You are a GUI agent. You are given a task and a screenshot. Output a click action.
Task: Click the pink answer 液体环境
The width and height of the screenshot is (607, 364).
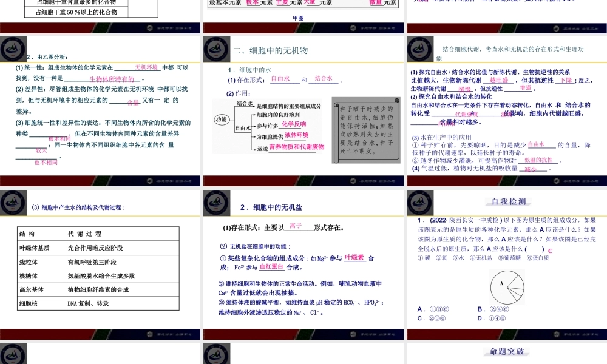(x=297, y=135)
